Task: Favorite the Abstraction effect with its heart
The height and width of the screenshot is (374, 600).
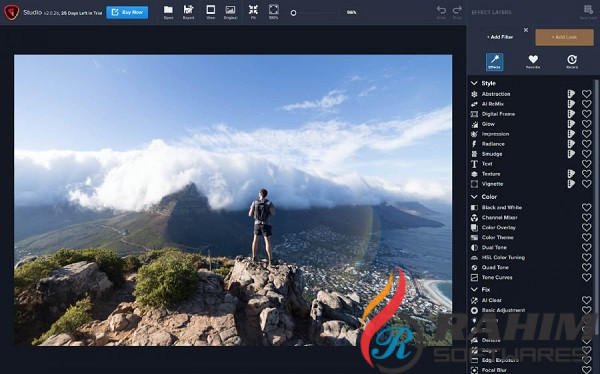Action: coord(587,94)
